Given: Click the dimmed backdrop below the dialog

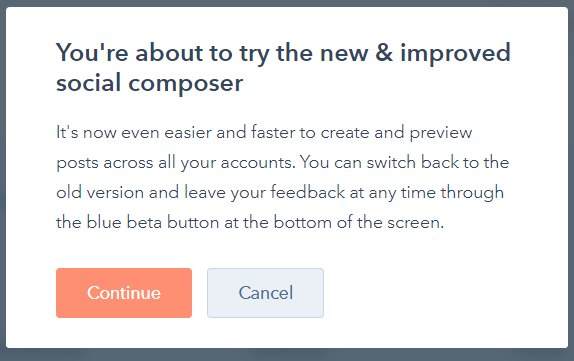Looking at the screenshot, I should click(x=287, y=355).
